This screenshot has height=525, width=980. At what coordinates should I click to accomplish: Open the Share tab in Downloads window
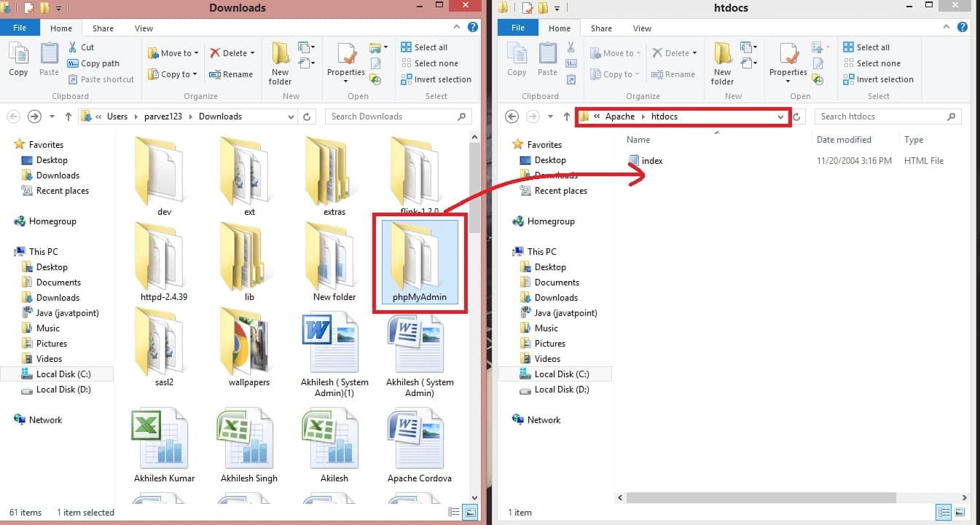(103, 28)
